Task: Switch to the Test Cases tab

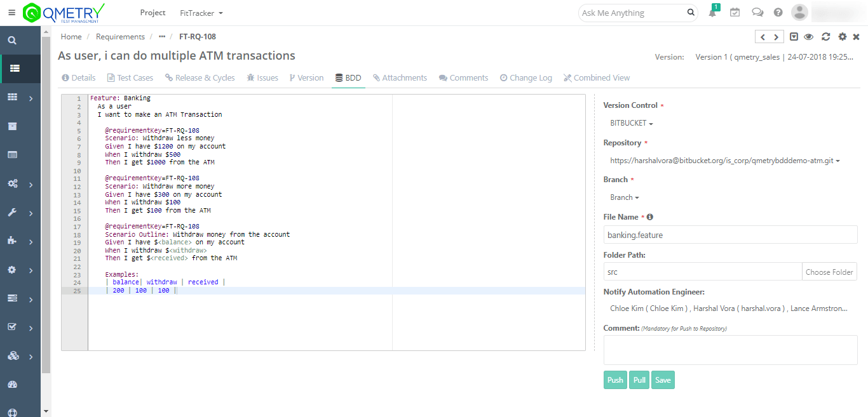Action: click(x=130, y=77)
